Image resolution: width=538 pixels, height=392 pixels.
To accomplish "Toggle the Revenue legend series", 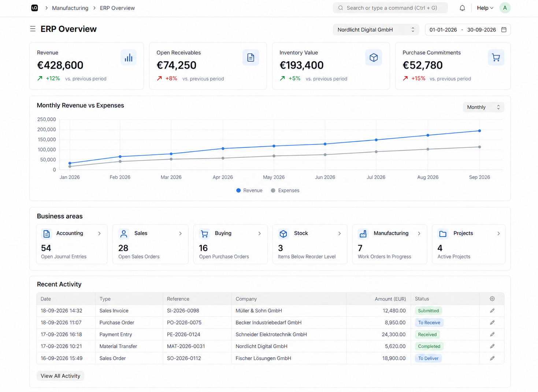I will tap(249, 190).
